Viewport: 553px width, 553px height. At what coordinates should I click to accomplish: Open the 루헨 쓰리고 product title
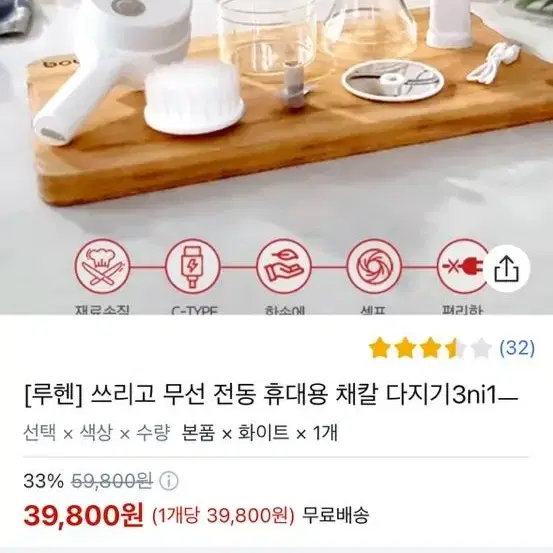[x=271, y=395]
